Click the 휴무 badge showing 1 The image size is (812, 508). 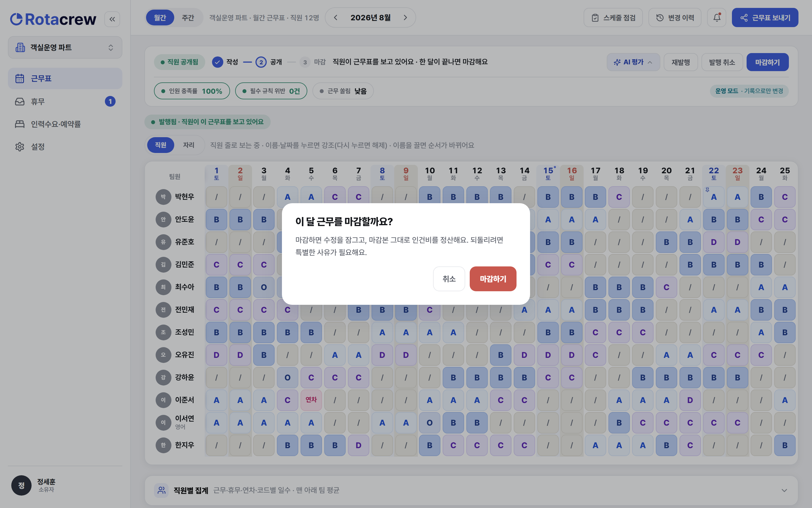[110, 102]
